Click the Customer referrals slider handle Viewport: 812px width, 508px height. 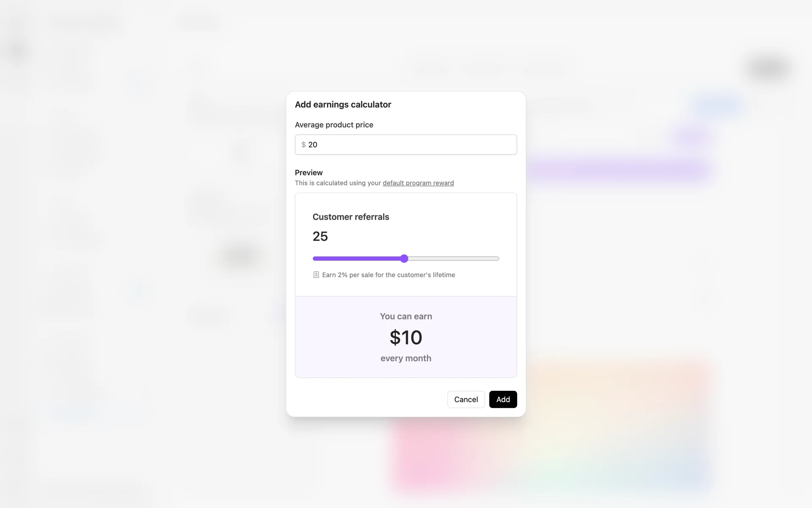click(x=404, y=259)
